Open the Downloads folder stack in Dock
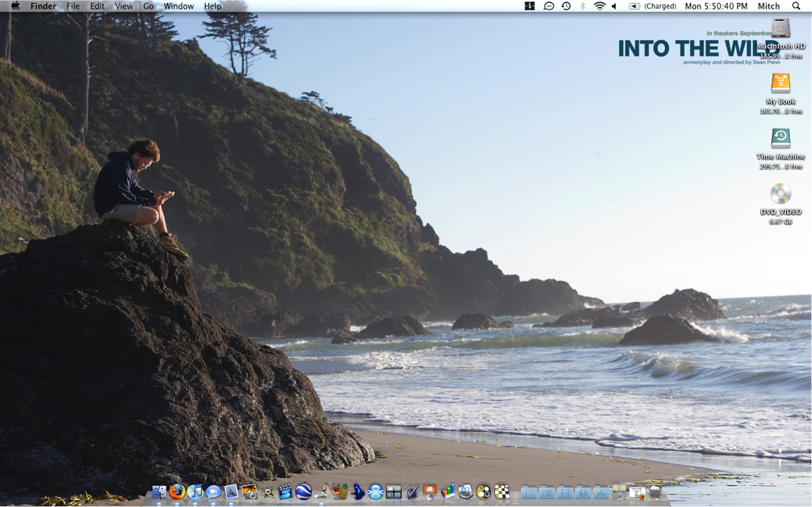This screenshot has height=507, width=812. [583, 492]
